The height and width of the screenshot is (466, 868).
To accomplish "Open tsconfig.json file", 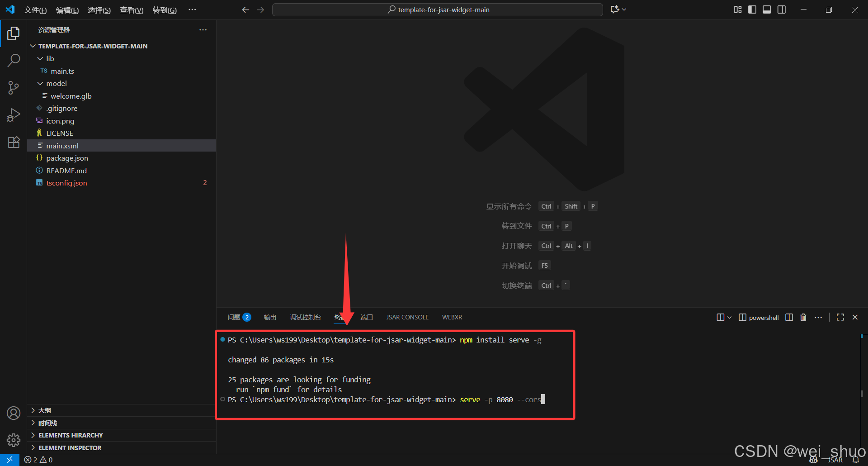I will point(122,183).
